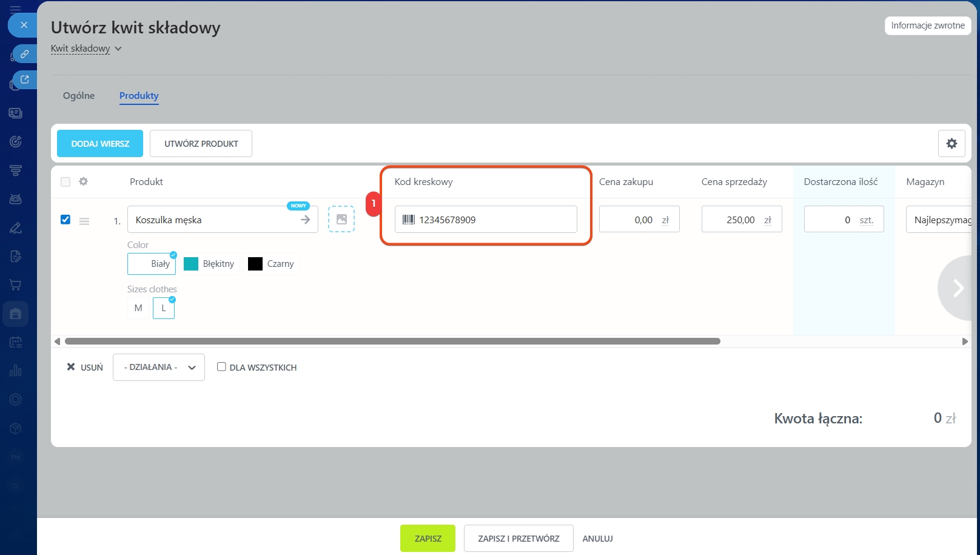Viewport: 980px width, 555px height.
Task: Click the UTWÓRZ PRODUKT button
Action: 201,143
